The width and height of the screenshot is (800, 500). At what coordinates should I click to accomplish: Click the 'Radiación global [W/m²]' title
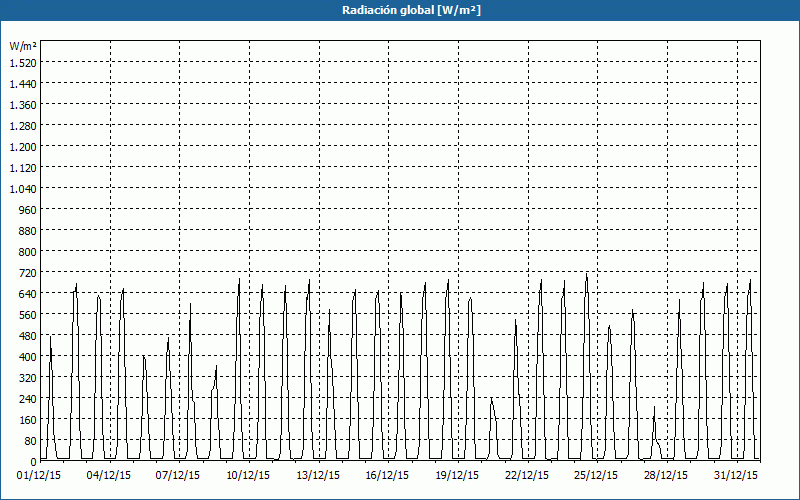(x=411, y=10)
